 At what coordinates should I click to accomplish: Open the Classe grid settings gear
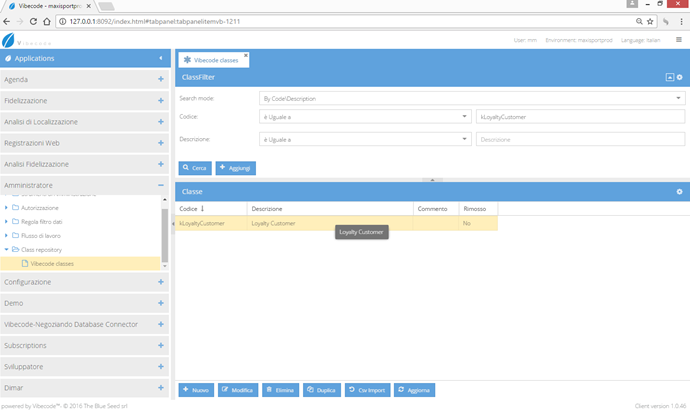pos(680,191)
